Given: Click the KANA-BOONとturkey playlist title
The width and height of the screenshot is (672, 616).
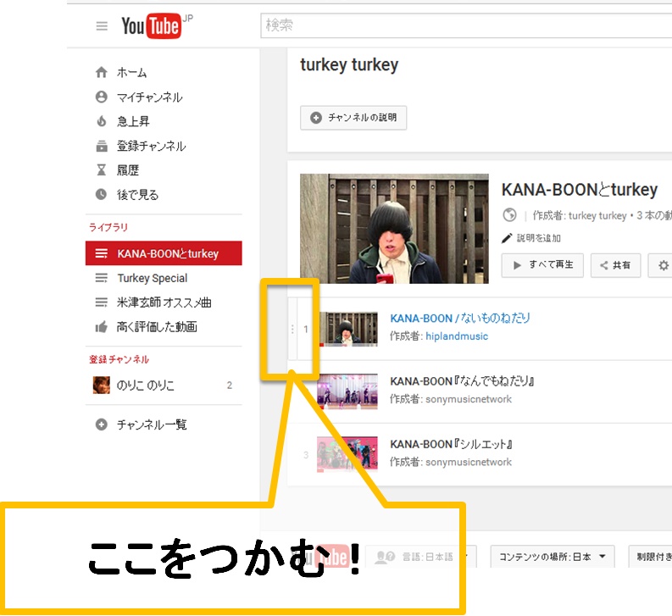Looking at the screenshot, I should pyautogui.click(x=580, y=190).
